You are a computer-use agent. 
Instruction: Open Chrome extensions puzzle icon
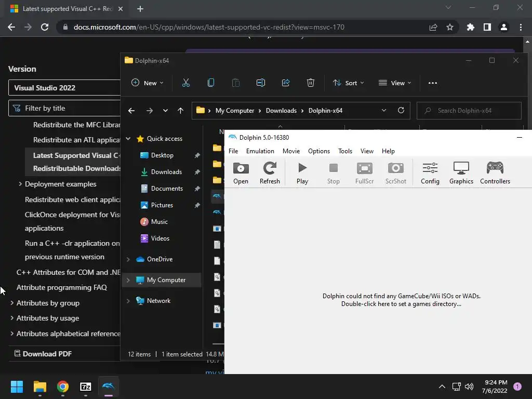[470, 27]
